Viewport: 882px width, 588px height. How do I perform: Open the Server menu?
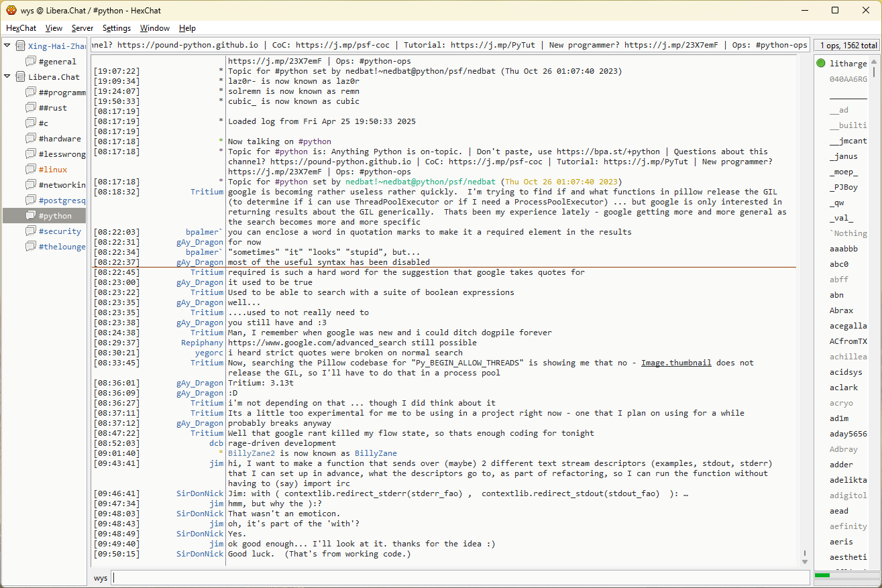(x=82, y=28)
